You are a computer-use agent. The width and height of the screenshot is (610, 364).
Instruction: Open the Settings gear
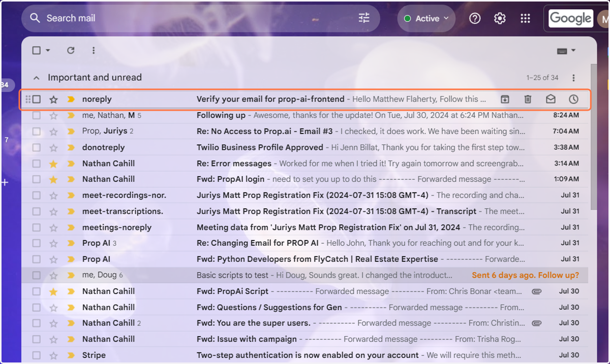click(500, 18)
